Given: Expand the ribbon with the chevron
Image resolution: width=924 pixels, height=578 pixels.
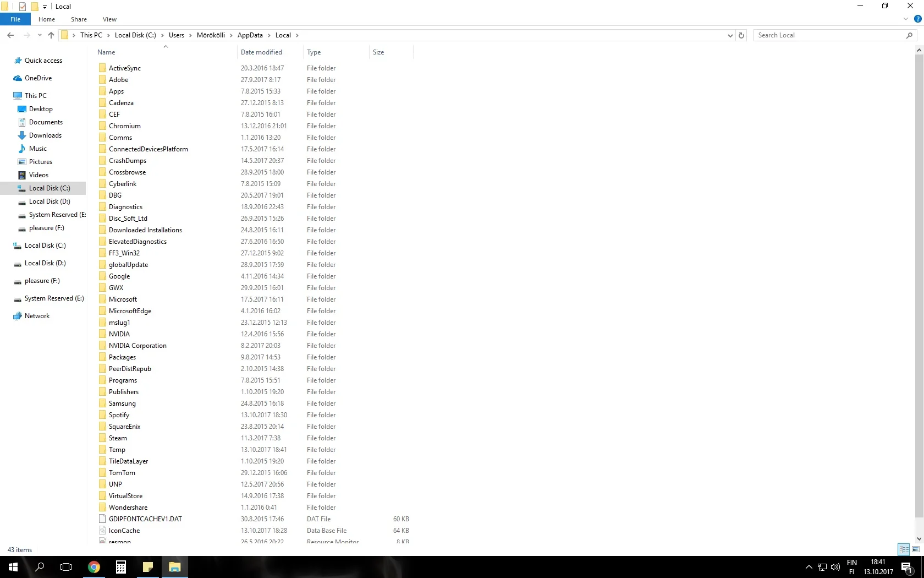Looking at the screenshot, I should (x=906, y=19).
